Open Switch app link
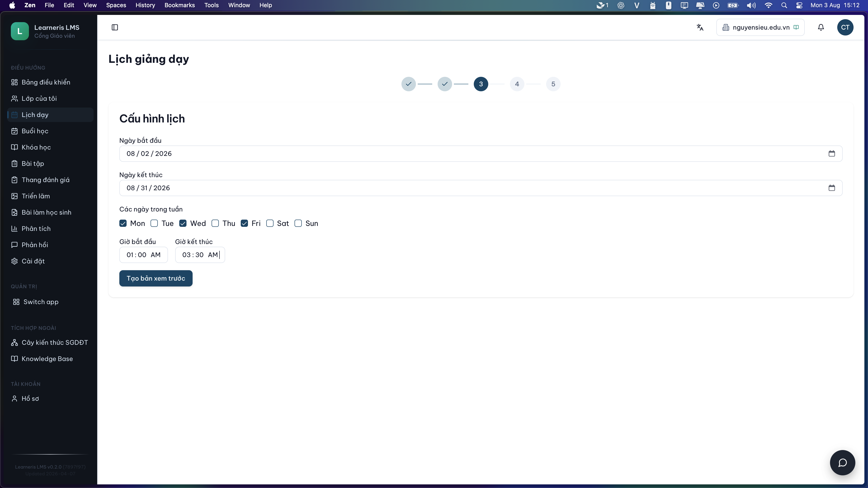The image size is (868, 488). click(50, 302)
